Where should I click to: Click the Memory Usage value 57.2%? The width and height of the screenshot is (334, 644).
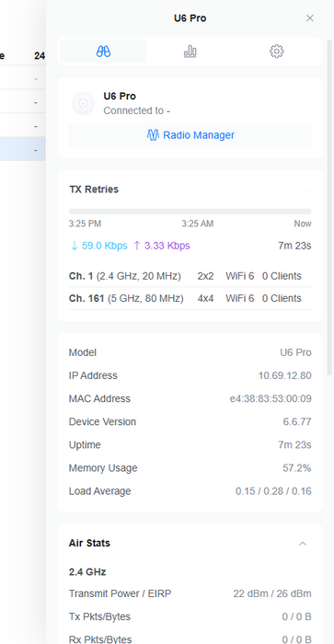[297, 467]
